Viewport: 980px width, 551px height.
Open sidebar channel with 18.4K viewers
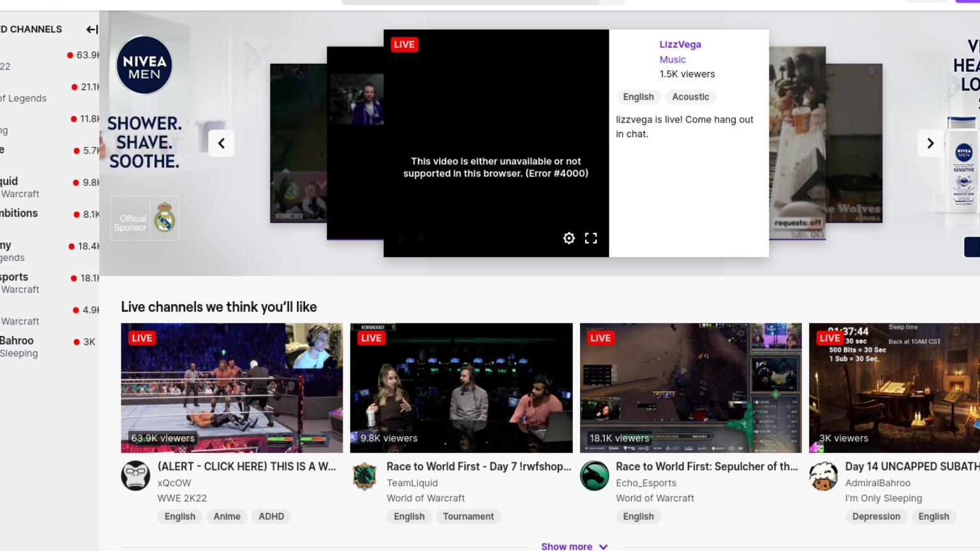pyautogui.click(x=50, y=251)
